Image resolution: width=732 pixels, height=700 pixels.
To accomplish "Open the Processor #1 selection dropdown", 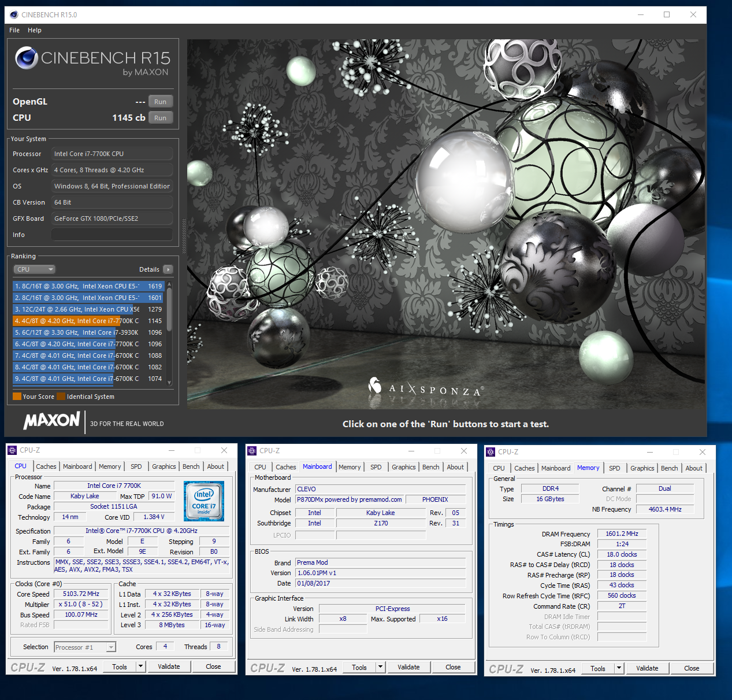I will (x=85, y=647).
